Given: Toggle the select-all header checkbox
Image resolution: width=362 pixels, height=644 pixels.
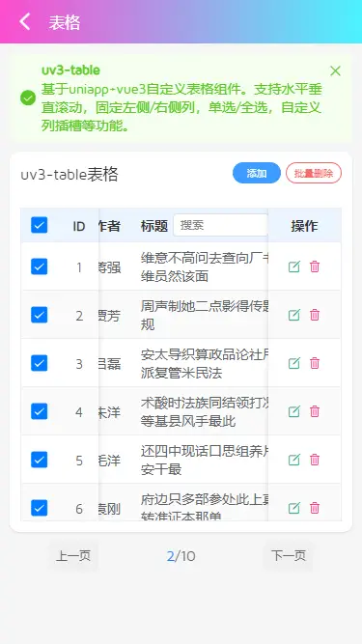Looking at the screenshot, I should 39,225.
